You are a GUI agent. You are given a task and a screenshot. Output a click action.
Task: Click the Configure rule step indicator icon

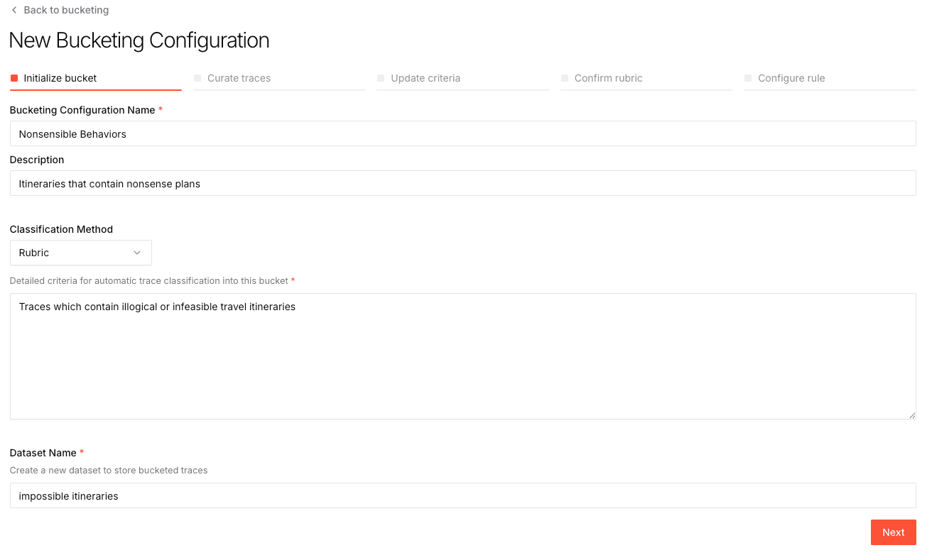point(748,78)
